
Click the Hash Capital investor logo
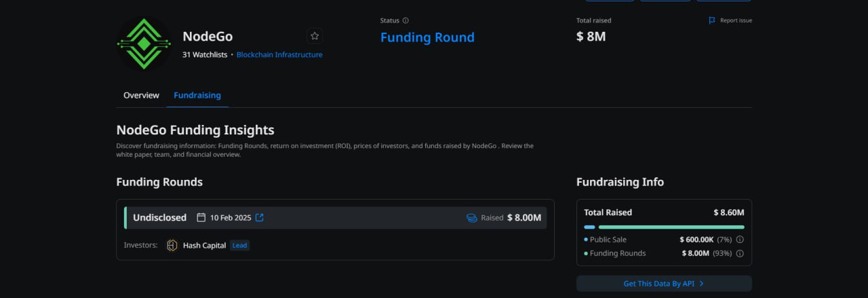pyautogui.click(x=172, y=245)
